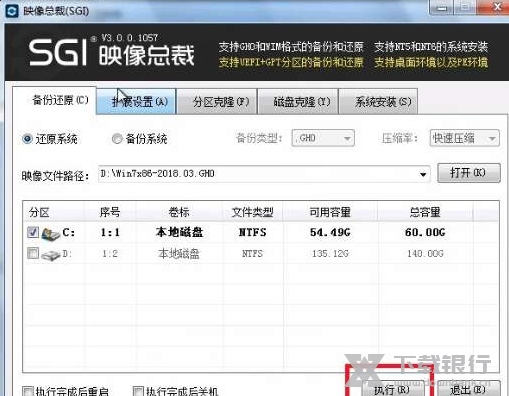Click the 打开(K) button

469,173
